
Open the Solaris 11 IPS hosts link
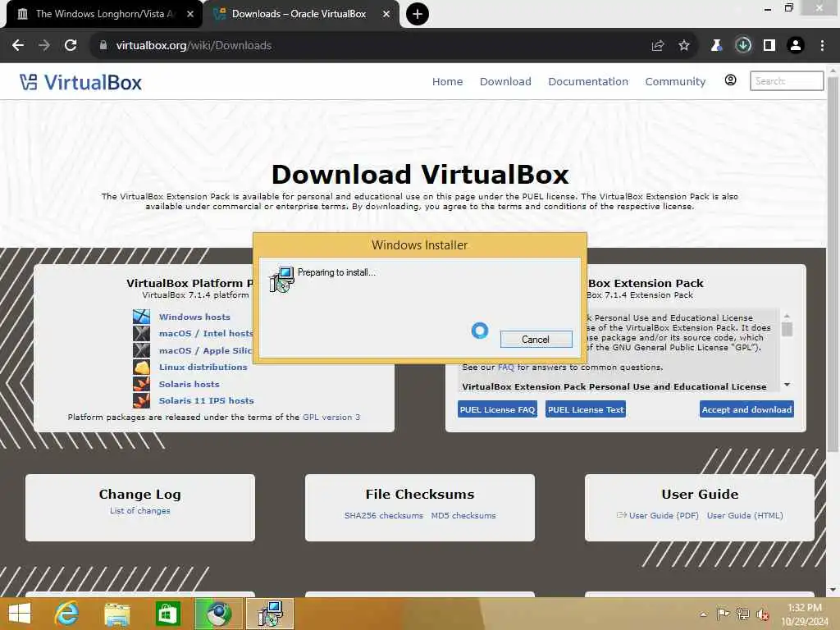pos(206,400)
